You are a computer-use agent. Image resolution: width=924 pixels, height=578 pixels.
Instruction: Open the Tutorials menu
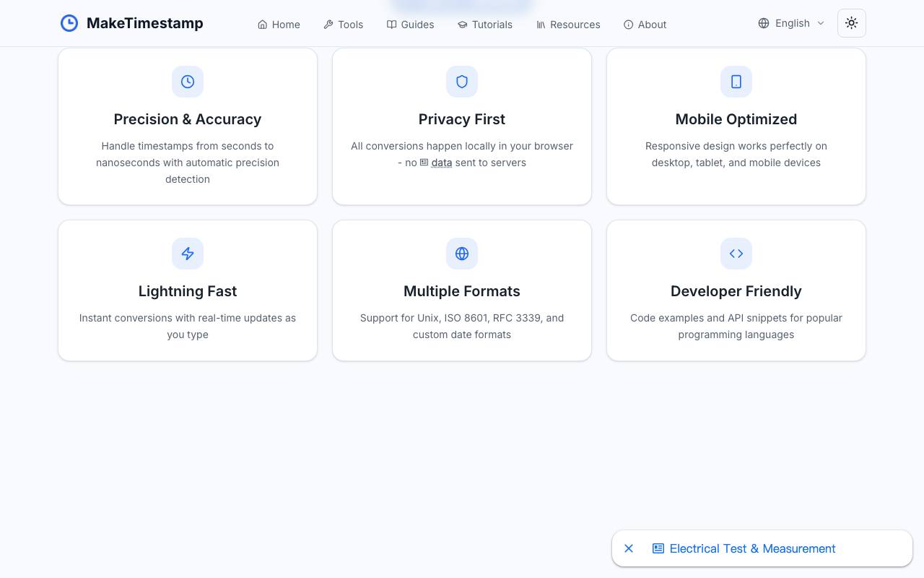(484, 25)
